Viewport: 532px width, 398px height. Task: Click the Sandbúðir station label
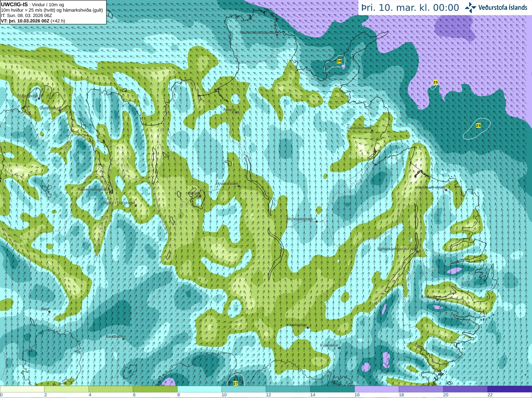tap(115, 337)
